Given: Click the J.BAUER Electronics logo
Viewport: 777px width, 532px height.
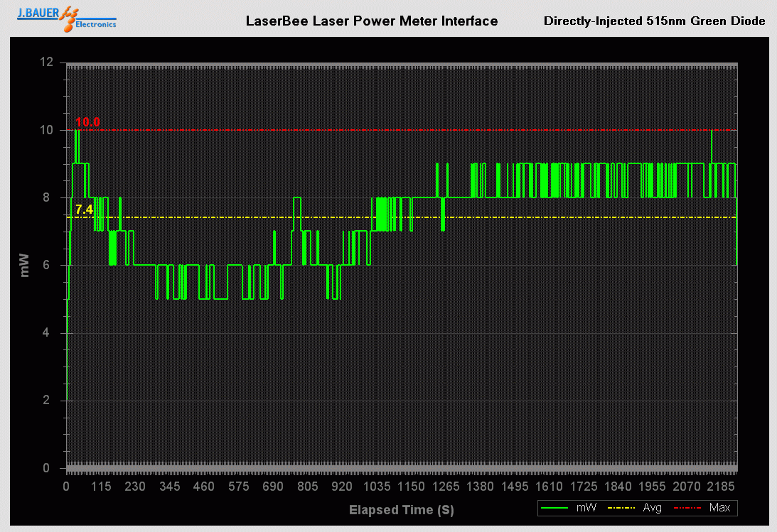Looking at the screenshot, I should [x=67, y=18].
